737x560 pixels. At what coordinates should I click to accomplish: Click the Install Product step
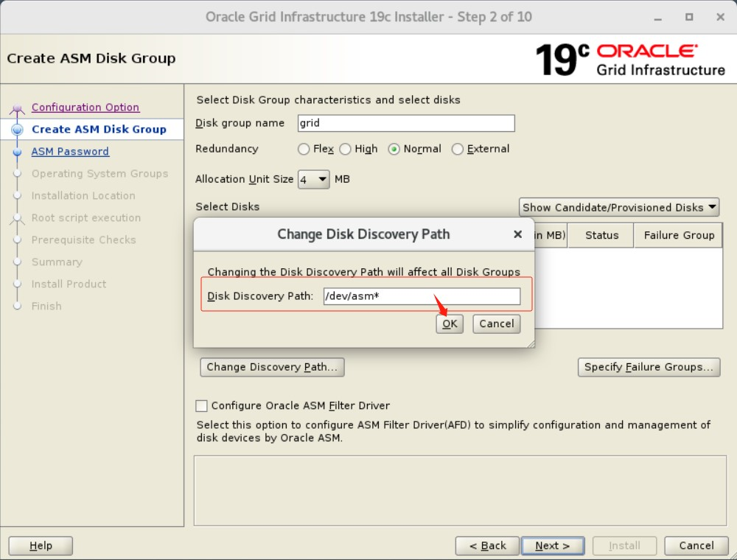(69, 284)
